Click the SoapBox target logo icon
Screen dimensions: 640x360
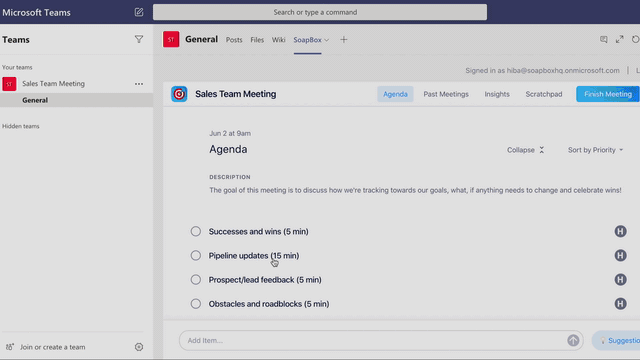(179, 94)
